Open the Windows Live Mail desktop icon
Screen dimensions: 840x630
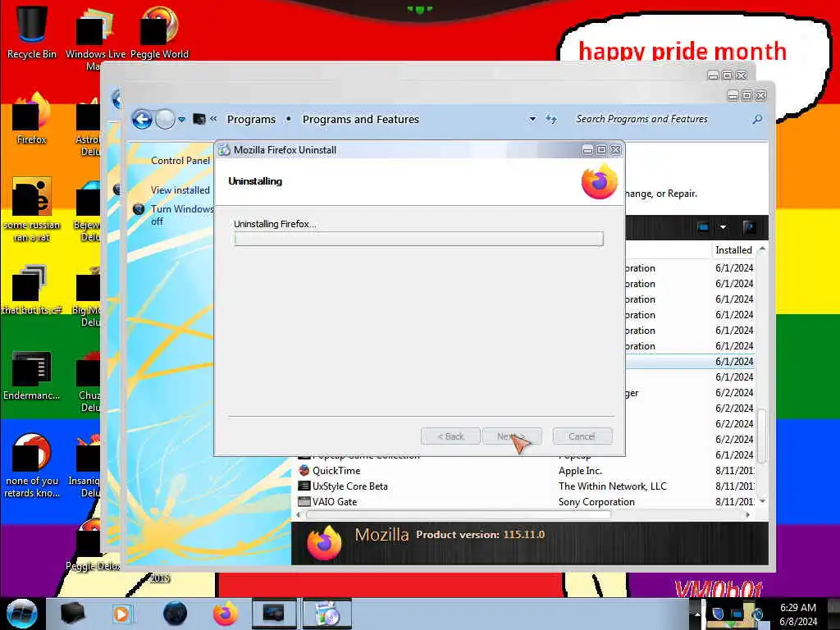click(95, 38)
